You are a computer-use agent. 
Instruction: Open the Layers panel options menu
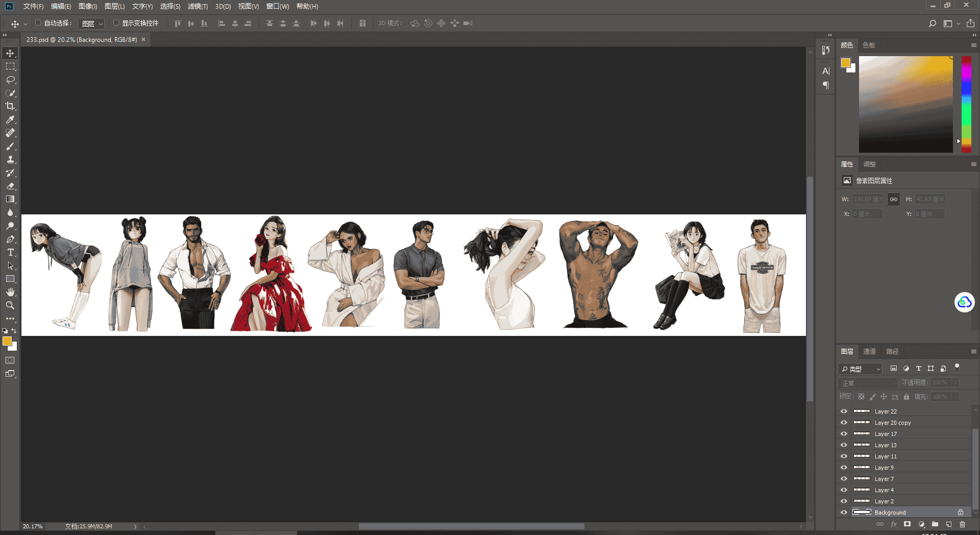(973, 352)
